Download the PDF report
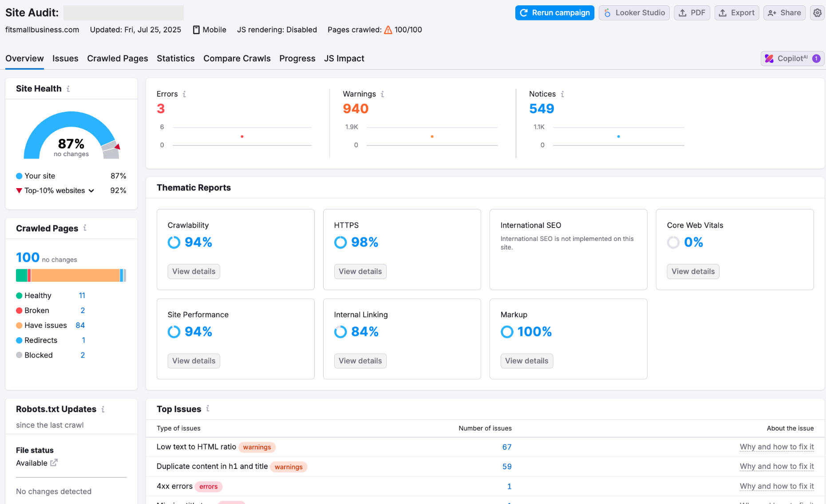 pyautogui.click(x=692, y=13)
